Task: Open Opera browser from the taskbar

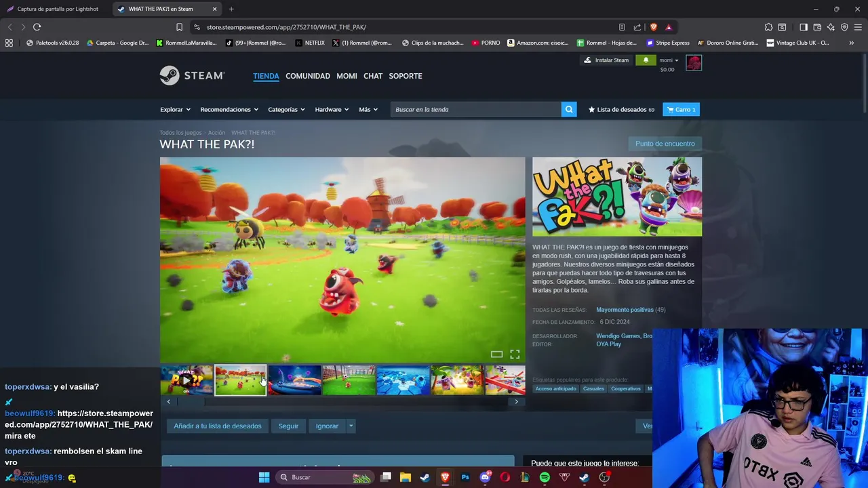Action: pos(505,477)
